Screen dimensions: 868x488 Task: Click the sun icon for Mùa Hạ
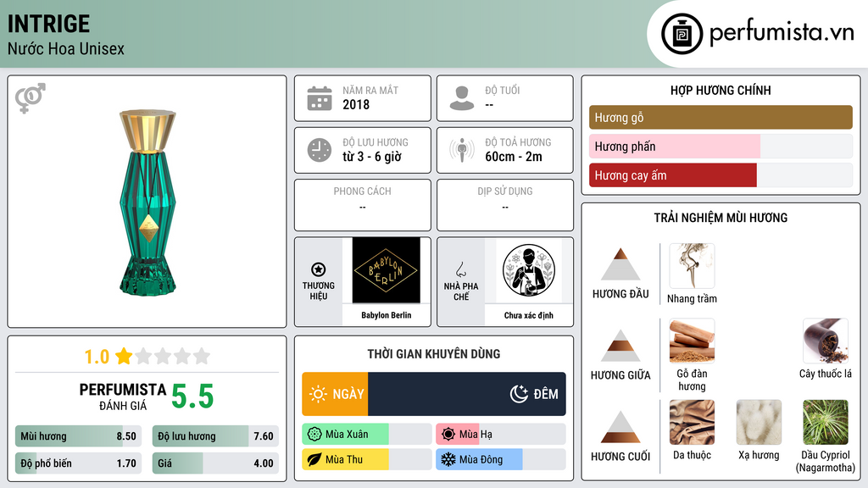(448, 435)
